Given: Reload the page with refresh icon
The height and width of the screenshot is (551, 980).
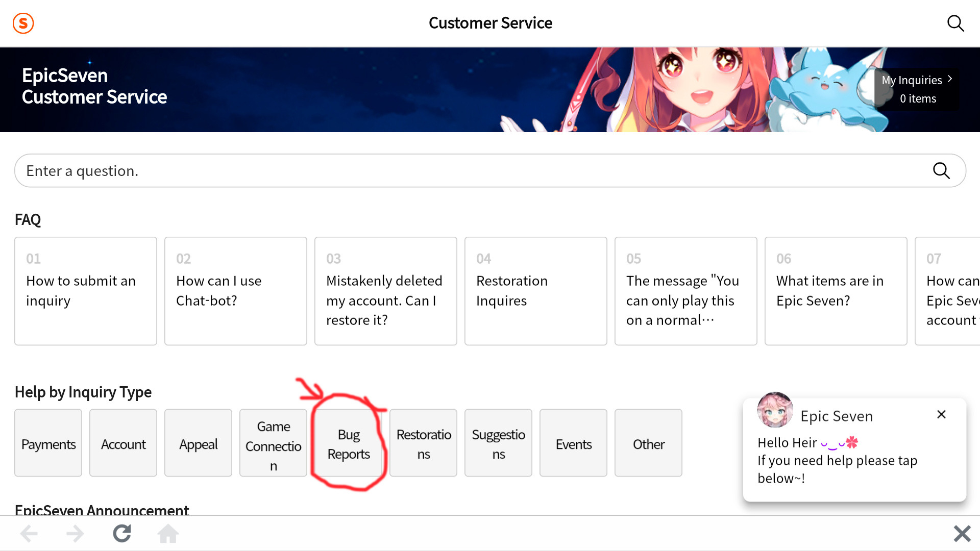Looking at the screenshot, I should coord(122,534).
